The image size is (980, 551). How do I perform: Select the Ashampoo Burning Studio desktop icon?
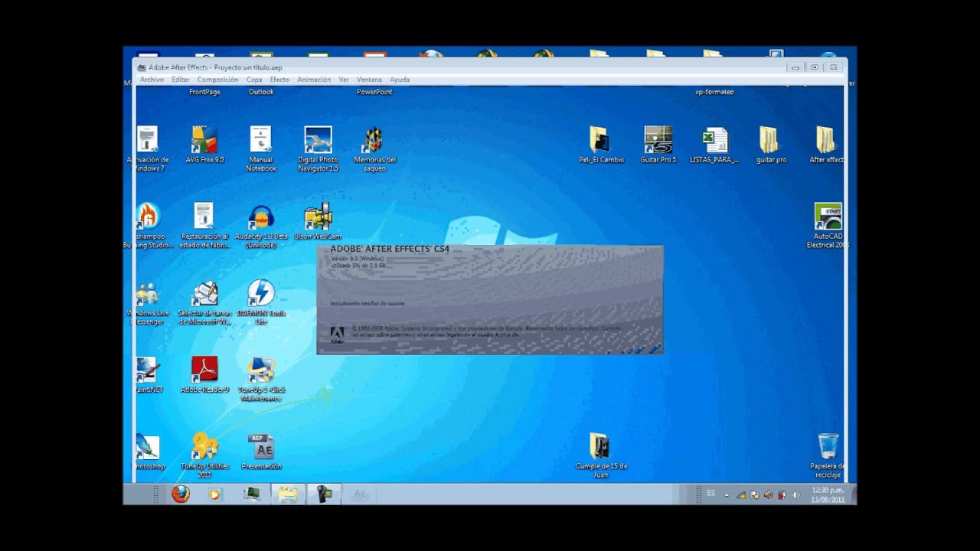(x=146, y=225)
